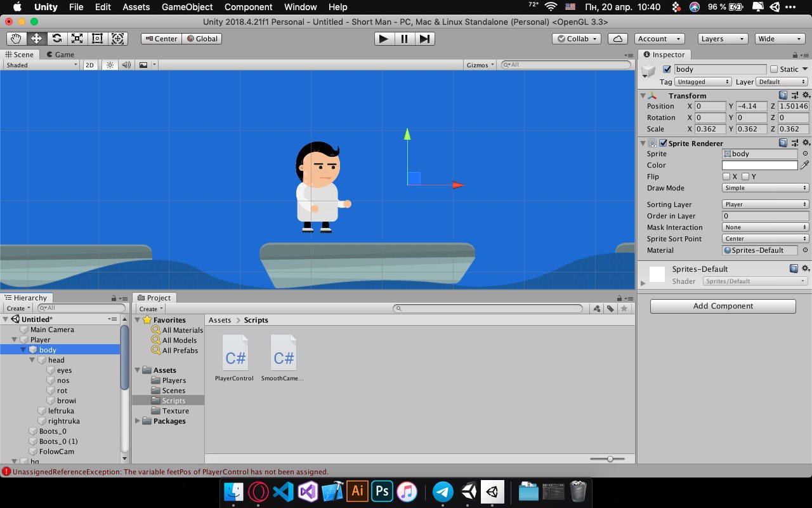Viewport: 812px width, 508px height.
Task: Open the Shaded draw mode dropdown
Action: pyautogui.click(x=41, y=65)
